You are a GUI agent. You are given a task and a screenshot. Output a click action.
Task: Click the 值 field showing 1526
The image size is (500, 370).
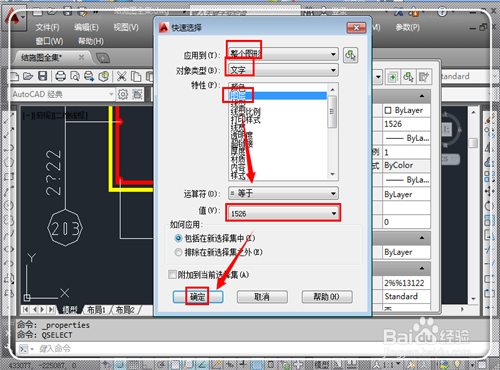283,213
